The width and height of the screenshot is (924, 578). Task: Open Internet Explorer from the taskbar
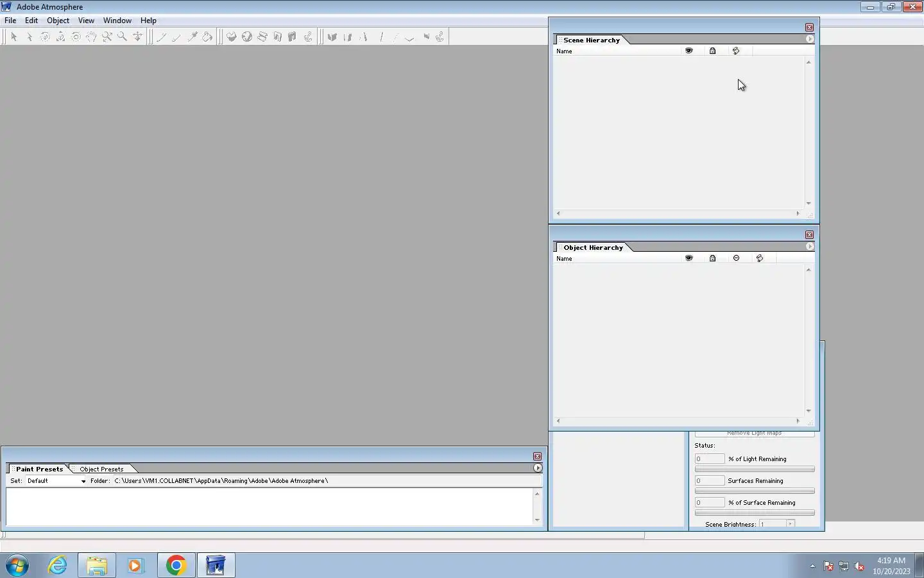click(x=58, y=566)
